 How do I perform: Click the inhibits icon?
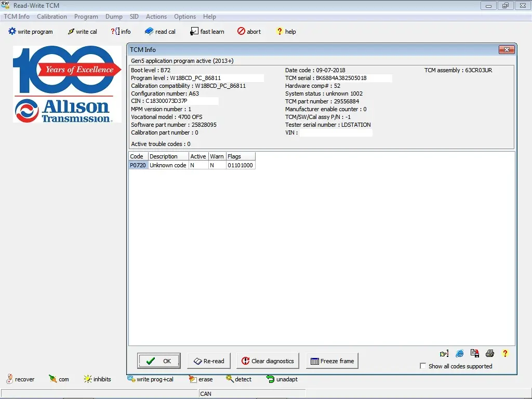pyautogui.click(x=98, y=379)
